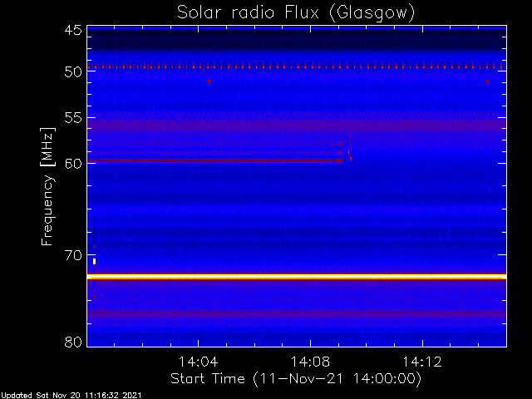Select the 70 MHz frequency label

[73, 255]
